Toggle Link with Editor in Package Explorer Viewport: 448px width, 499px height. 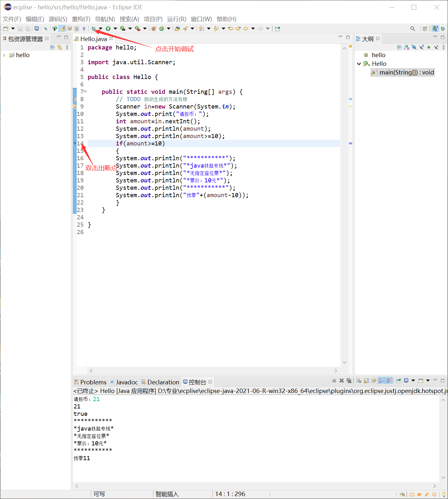(x=60, y=47)
